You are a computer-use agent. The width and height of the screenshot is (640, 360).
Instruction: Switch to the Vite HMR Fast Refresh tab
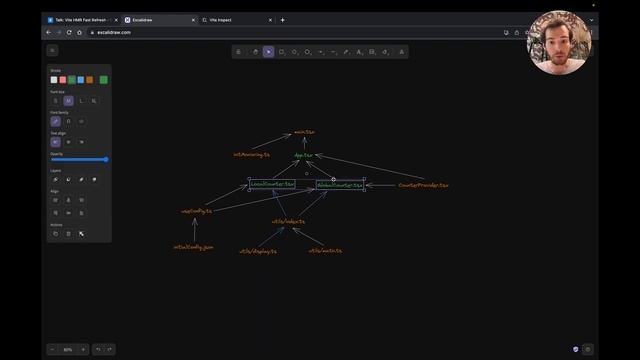click(x=82, y=20)
